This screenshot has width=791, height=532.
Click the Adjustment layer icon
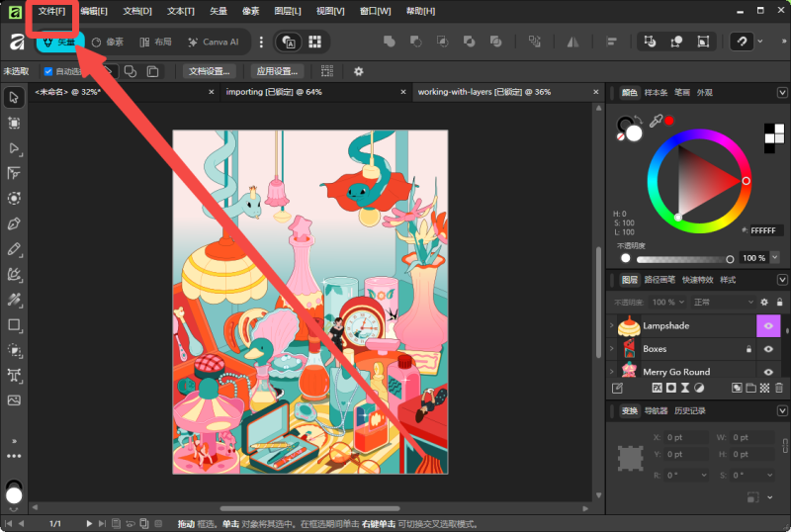click(699, 388)
